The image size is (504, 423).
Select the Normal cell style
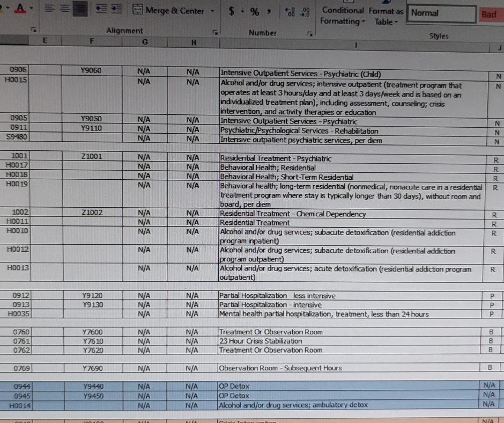441,13
